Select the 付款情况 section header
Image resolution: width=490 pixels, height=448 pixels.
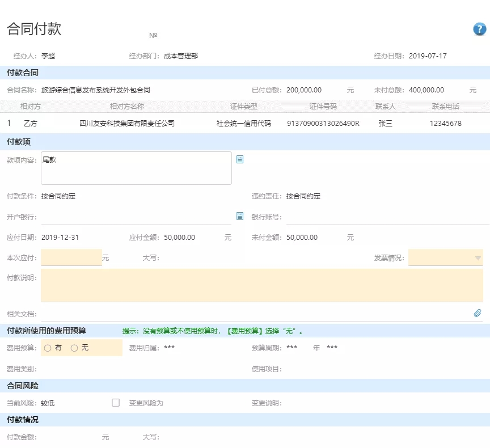pyautogui.click(x=23, y=420)
